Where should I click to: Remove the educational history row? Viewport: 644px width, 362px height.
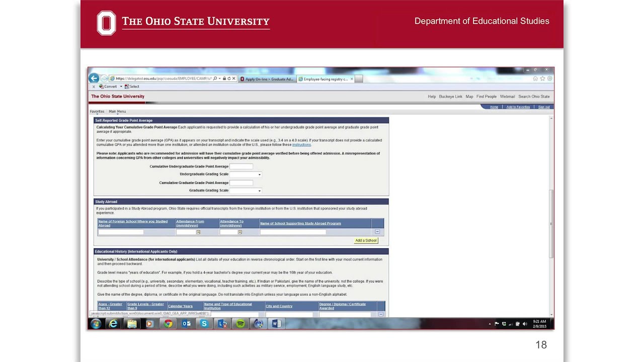pos(381,314)
